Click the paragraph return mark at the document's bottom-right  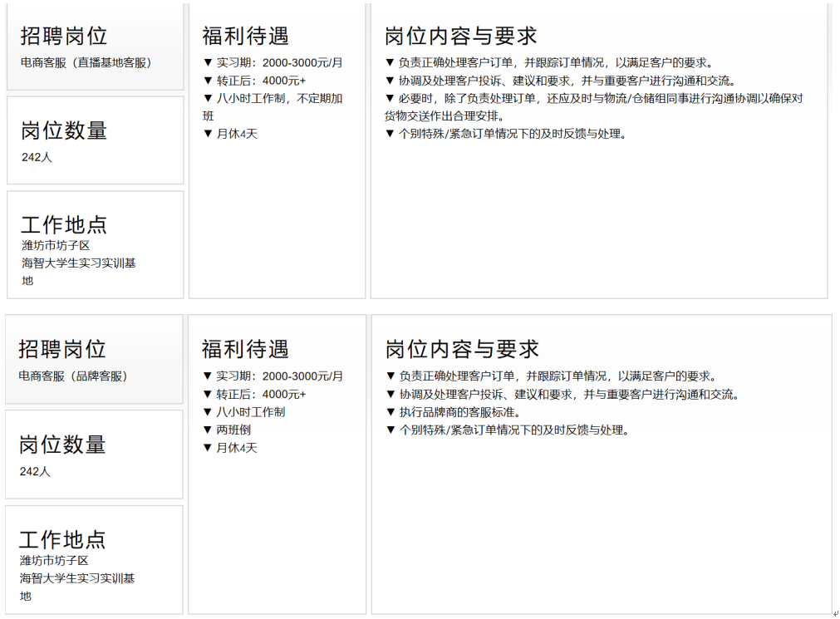coord(834,613)
